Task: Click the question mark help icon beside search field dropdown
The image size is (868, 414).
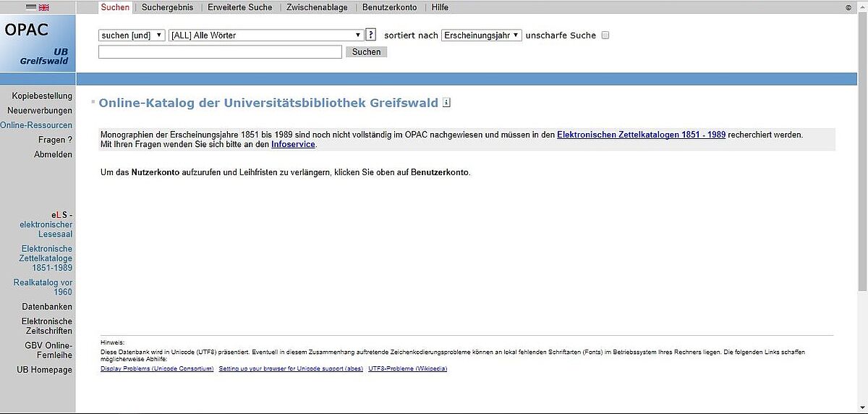Action: click(371, 35)
